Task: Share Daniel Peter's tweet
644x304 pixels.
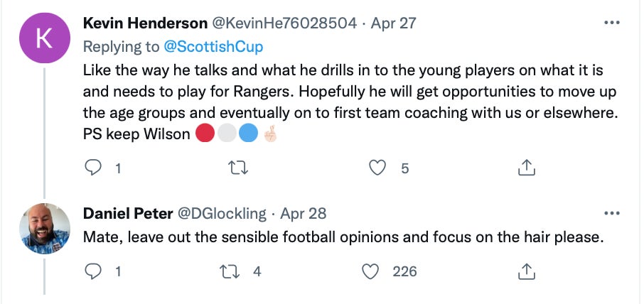Action: 525,271
